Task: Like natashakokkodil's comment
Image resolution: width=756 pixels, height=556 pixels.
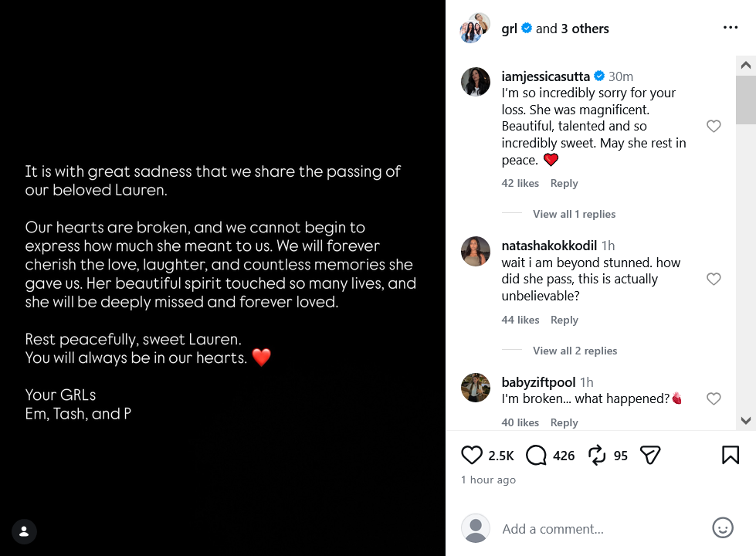Action: pyautogui.click(x=714, y=280)
